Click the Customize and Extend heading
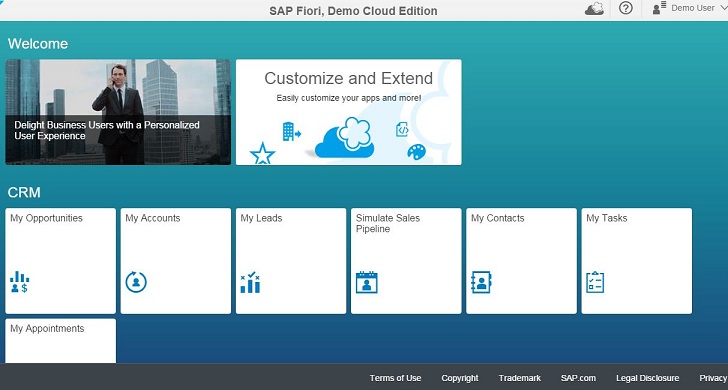Image resolution: width=728 pixels, height=390 pixels. (349, 78)
